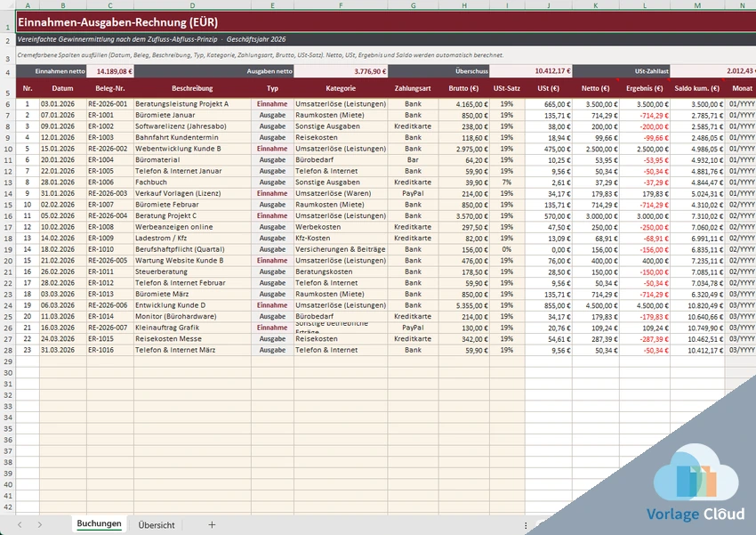Screen dimensions: 756x535
Task: Select date cell 02.02.2026
Action: click(x=62, y=205)
